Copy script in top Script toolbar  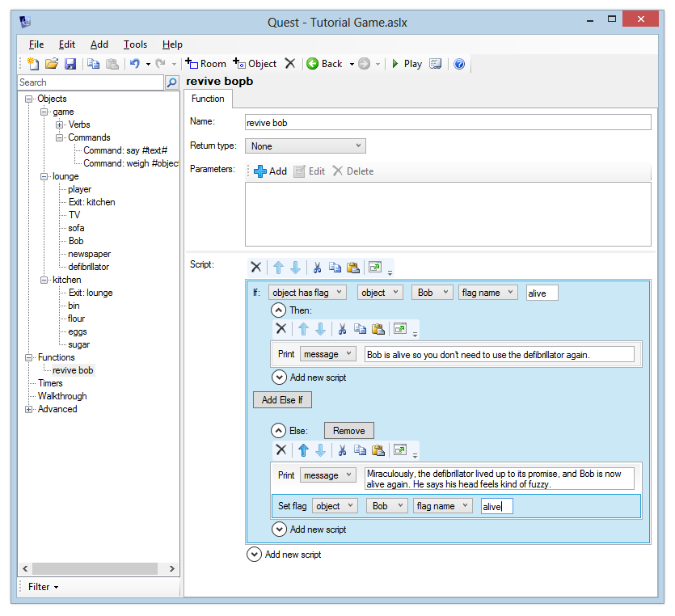(335, 268)
